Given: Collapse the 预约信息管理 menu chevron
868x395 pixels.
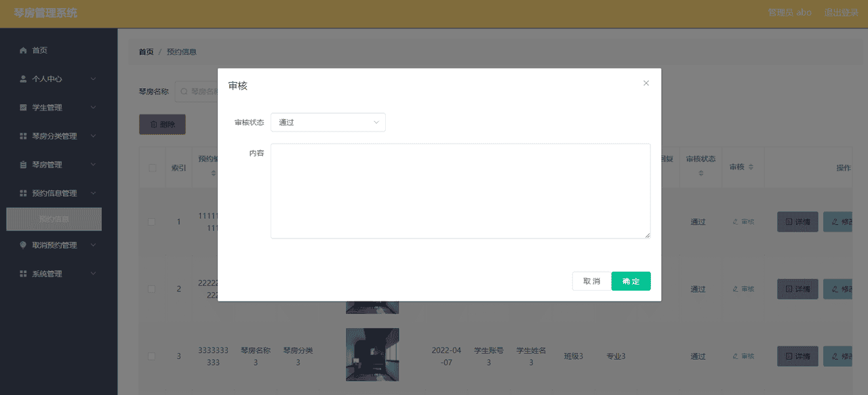Looking at the screenshot, I should [94, 193].
